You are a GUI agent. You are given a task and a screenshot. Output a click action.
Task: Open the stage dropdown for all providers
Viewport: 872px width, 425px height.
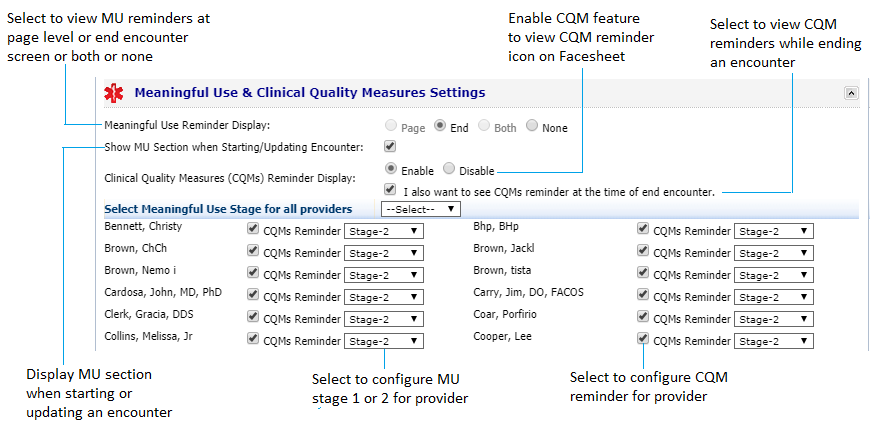421,209
